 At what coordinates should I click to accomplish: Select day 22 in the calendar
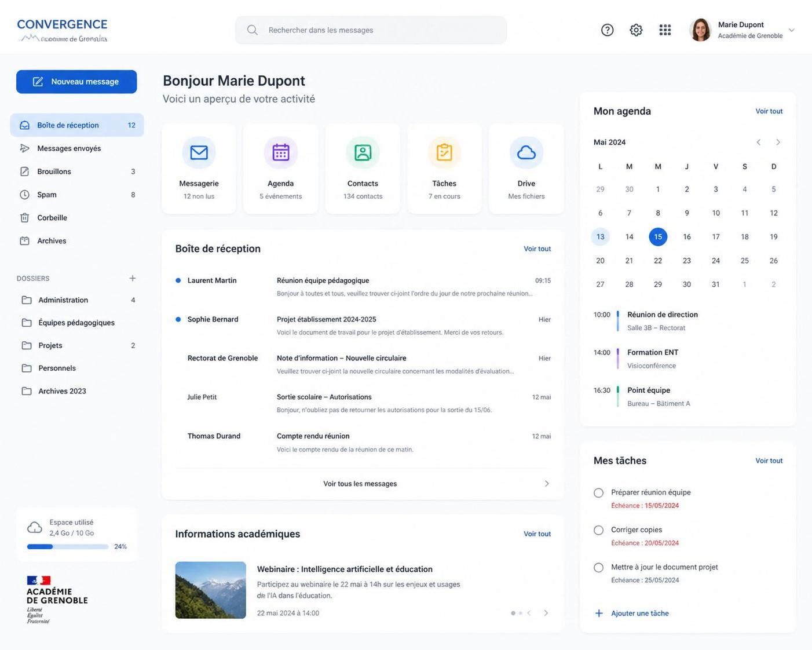click(658, 261)
